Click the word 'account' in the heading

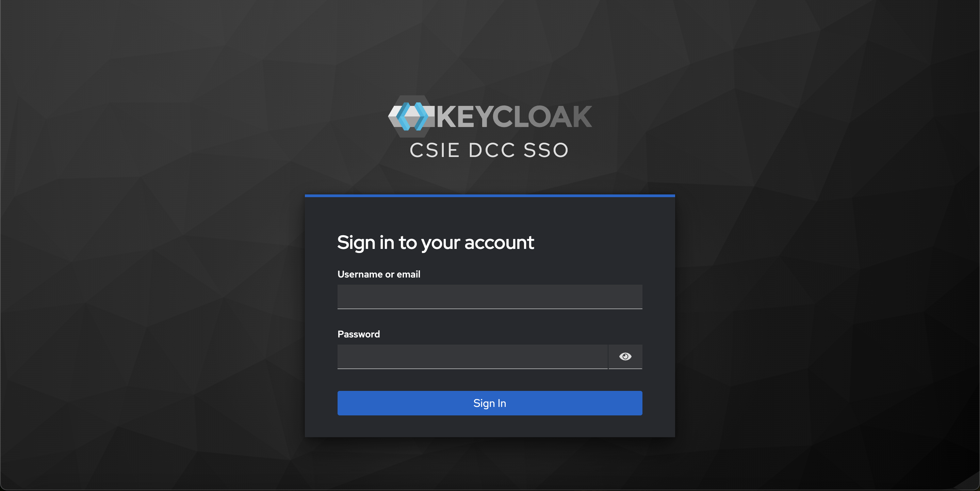(499, 242)
